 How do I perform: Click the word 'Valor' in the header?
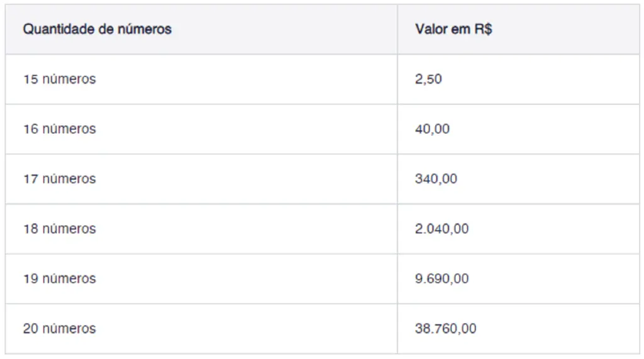(431, 30)
